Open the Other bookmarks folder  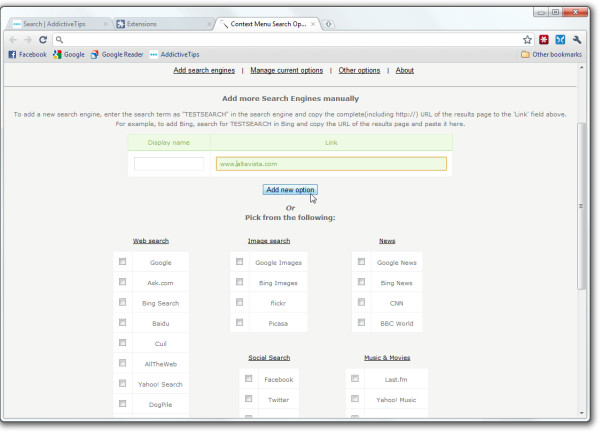pyautogui.click(x=551, y=54)
